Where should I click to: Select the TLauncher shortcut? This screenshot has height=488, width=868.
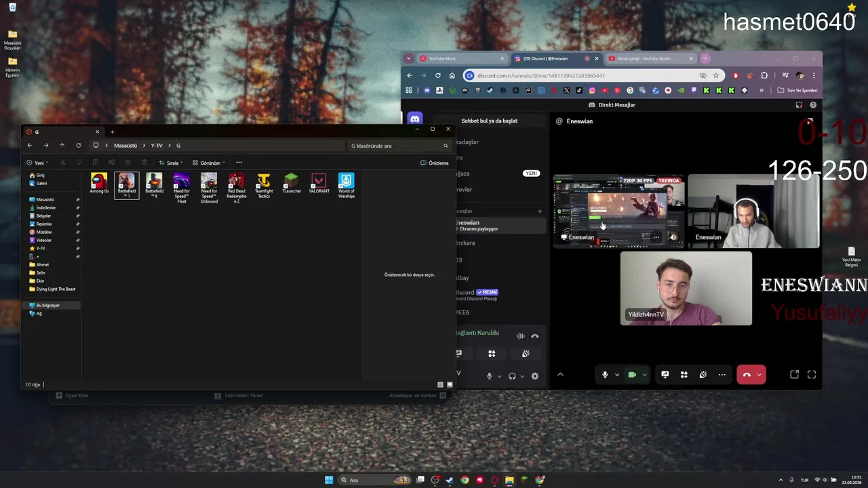pos(292,184)
